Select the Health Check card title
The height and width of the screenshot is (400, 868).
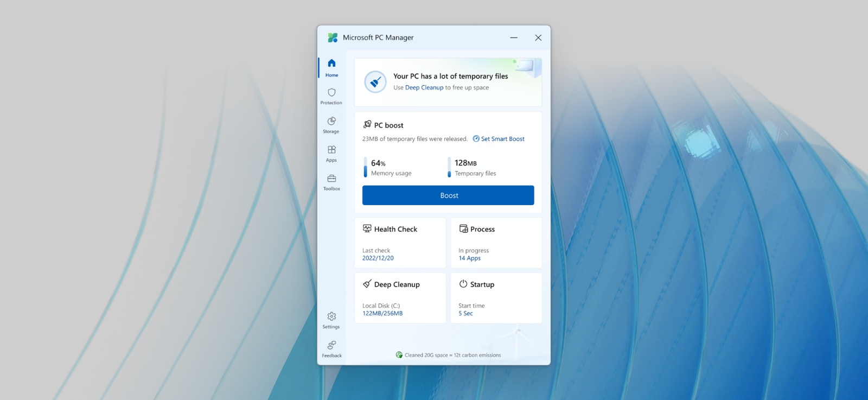395,229
